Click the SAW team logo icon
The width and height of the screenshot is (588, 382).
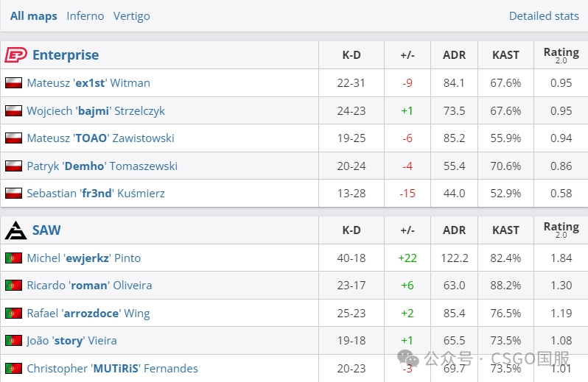15,230
